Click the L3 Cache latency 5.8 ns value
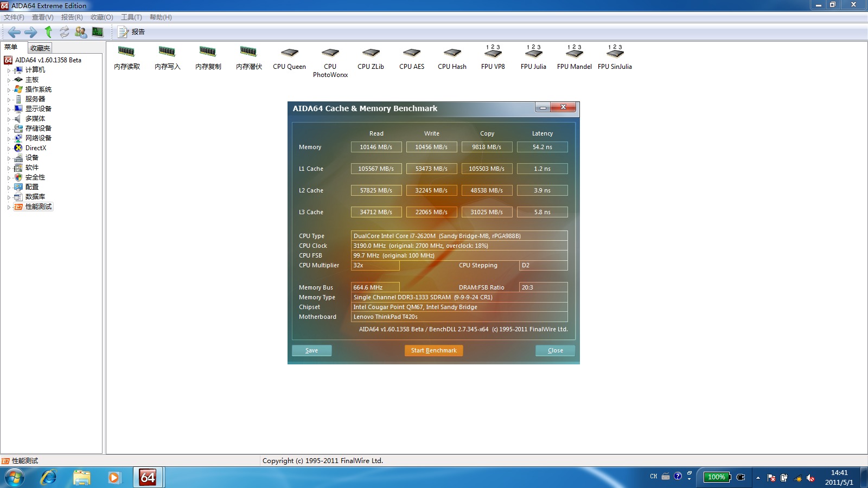Image resolution: width=868 pixels, height=488 pixels. pos(542,212)
